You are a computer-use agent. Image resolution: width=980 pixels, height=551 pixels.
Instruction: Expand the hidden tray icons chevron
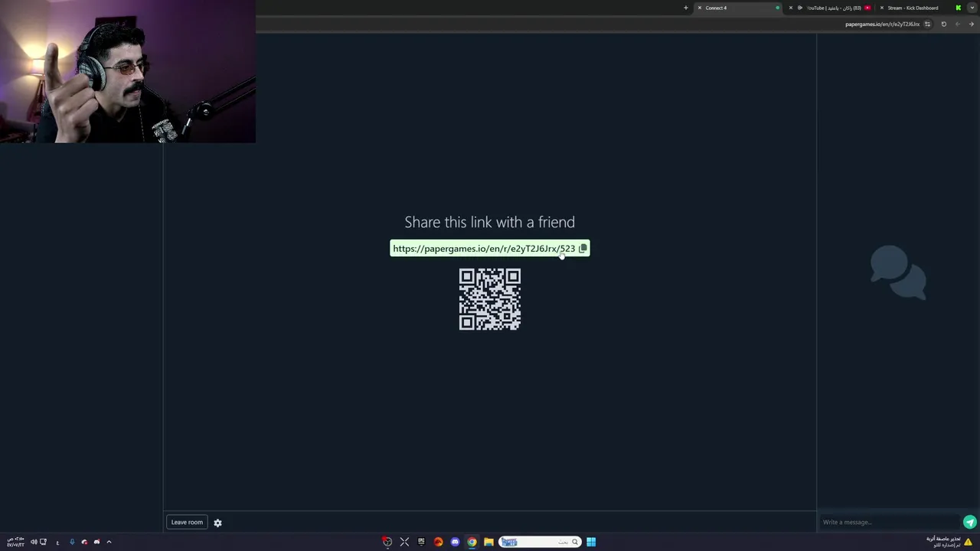(109, 542)
